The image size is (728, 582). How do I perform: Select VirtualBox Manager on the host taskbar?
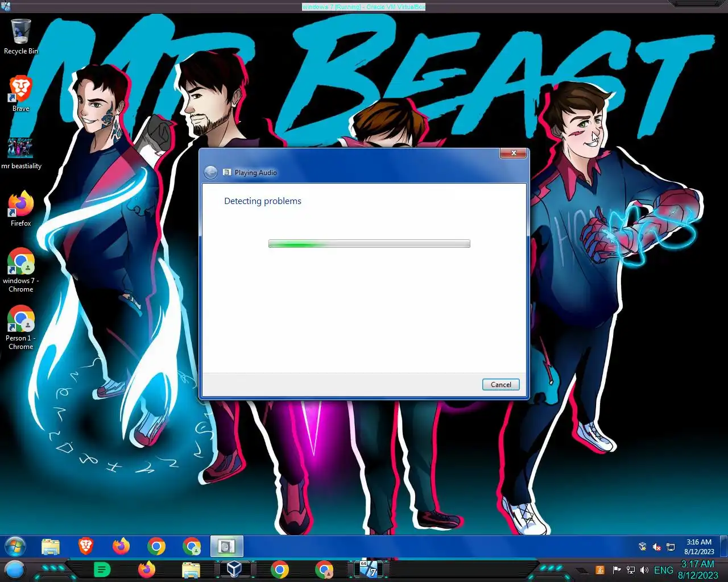234,569
